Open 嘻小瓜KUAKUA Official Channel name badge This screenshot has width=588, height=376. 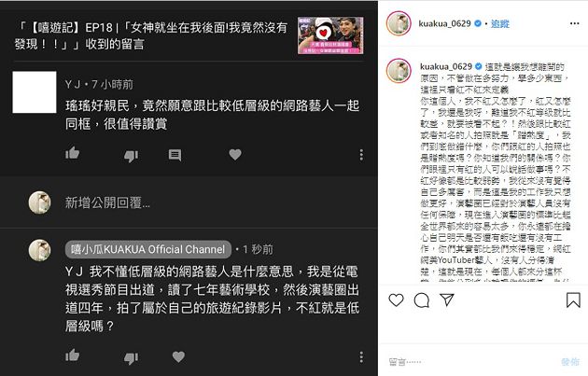click(x=148, y=249)
